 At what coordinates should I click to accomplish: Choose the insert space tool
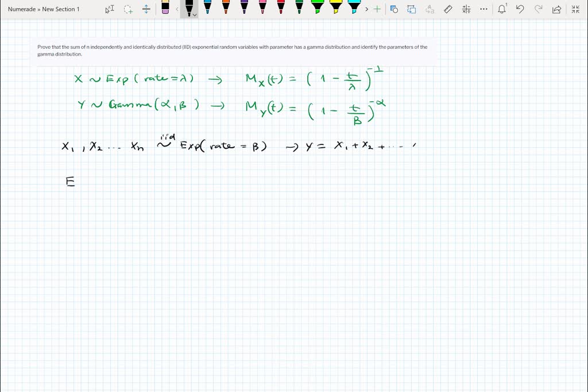click(146, 9)
